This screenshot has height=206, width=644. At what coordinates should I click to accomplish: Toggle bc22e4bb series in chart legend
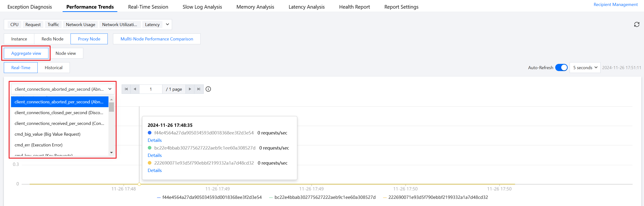point(324,197)
